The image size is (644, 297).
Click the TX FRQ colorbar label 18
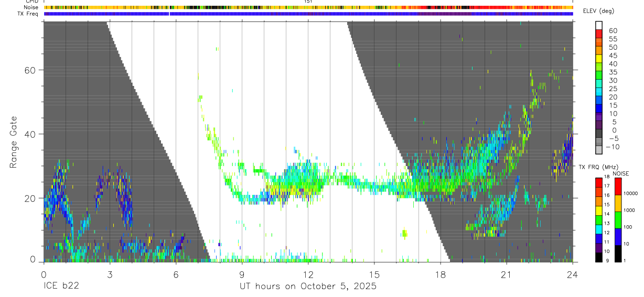pos(607,177)
